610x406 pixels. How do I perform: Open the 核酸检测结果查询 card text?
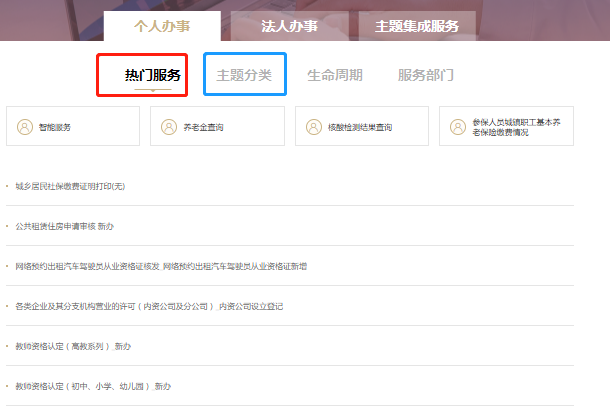click(x=360, y=127)
